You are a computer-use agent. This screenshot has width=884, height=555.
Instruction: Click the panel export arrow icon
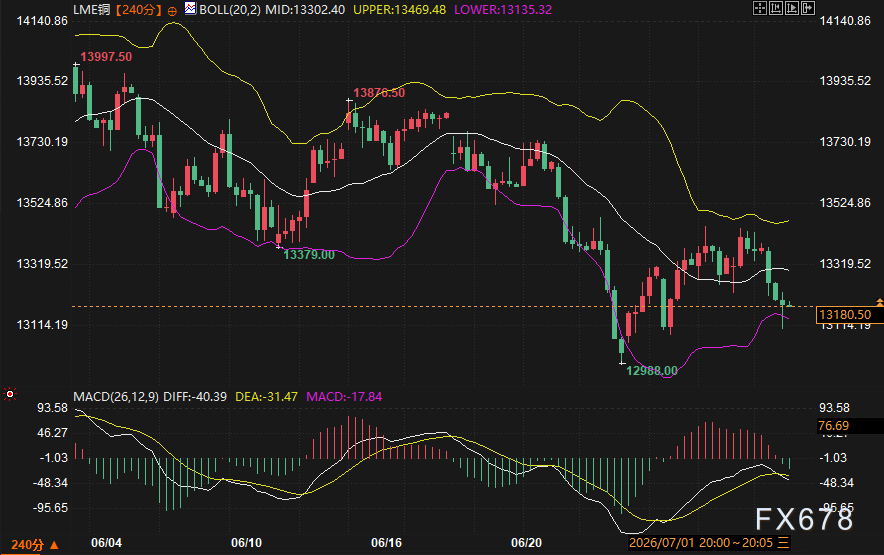808,8
